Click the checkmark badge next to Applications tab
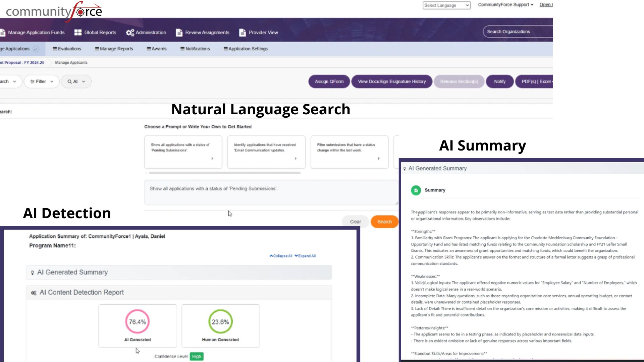The width and height of the screenshot is (644, 362). tap(36, 49)
